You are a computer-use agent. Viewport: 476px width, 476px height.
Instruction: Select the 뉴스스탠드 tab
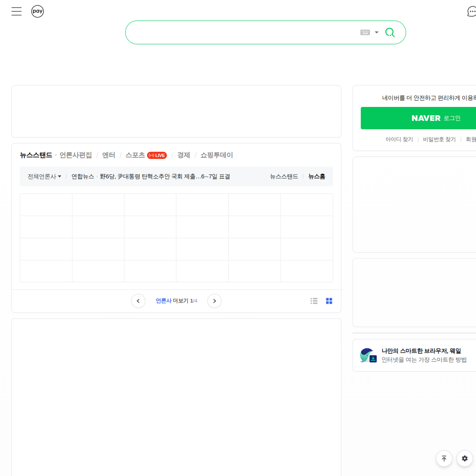tap(36, 155)
